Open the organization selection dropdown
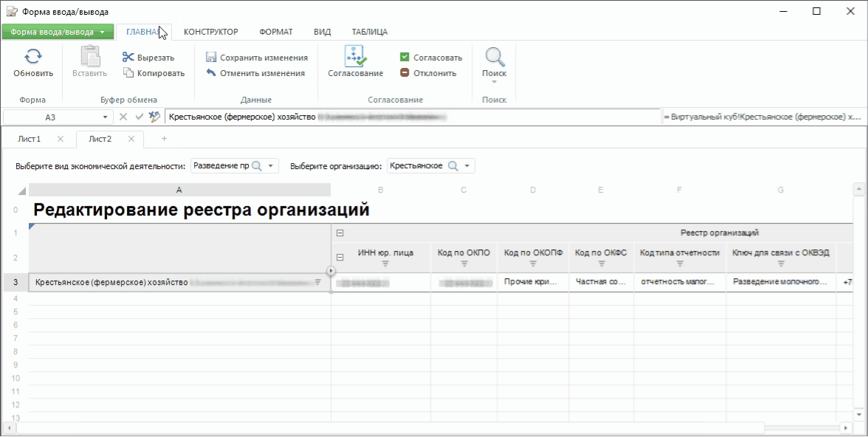868x437 pixels. 466,166
